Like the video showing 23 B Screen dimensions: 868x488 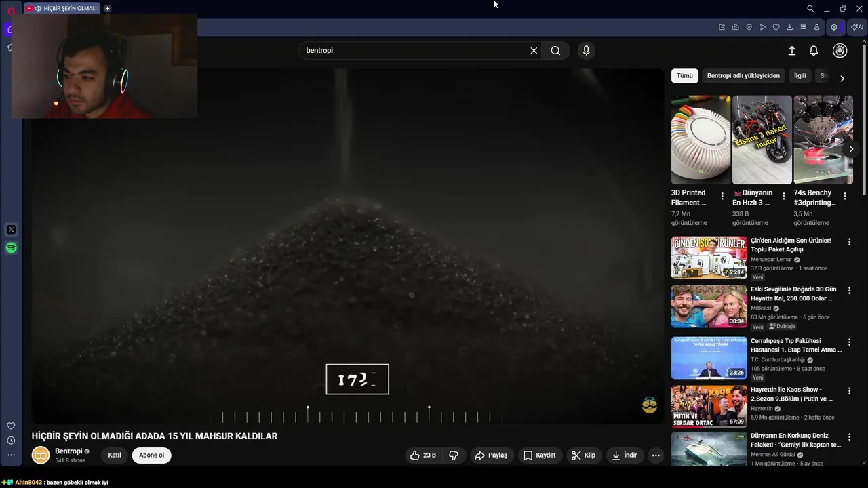(x=423, y=455)
